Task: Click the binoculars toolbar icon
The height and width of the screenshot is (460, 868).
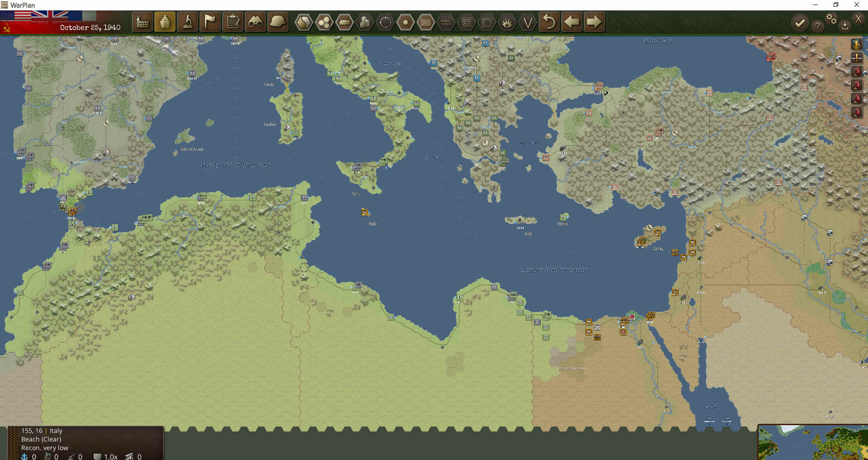Action: [x=255, y=22]
